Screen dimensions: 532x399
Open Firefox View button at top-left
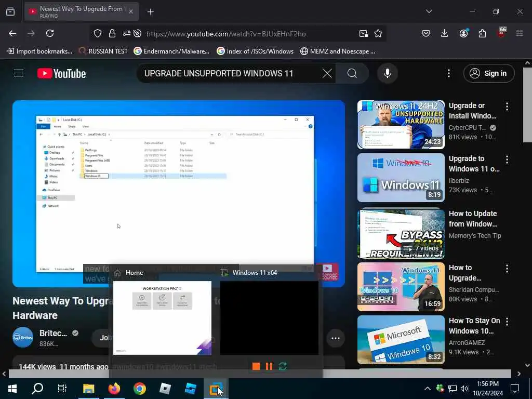pos(10,11)
